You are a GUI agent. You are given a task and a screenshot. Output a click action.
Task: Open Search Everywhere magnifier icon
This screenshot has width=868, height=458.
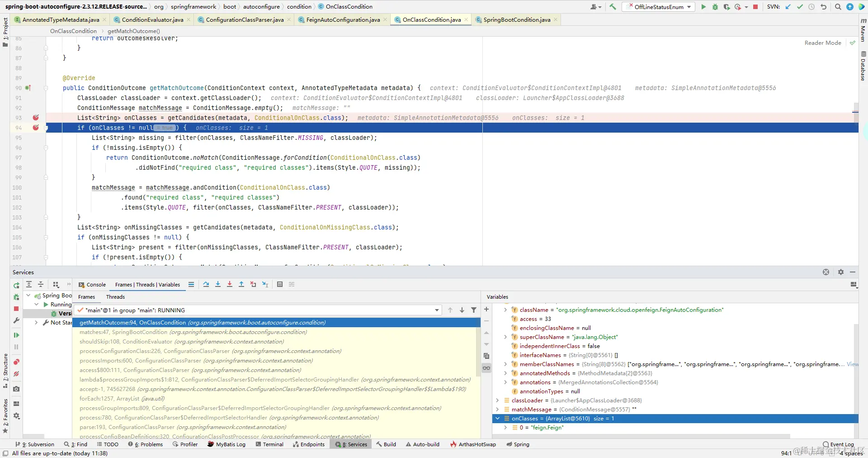pos(838,7)
